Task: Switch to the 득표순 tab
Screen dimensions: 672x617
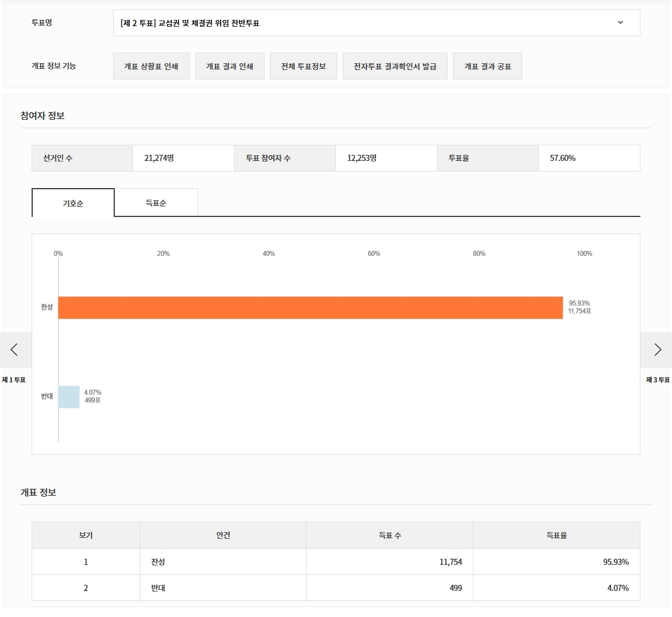Action: pyautogui.click(x=156, y=203)
